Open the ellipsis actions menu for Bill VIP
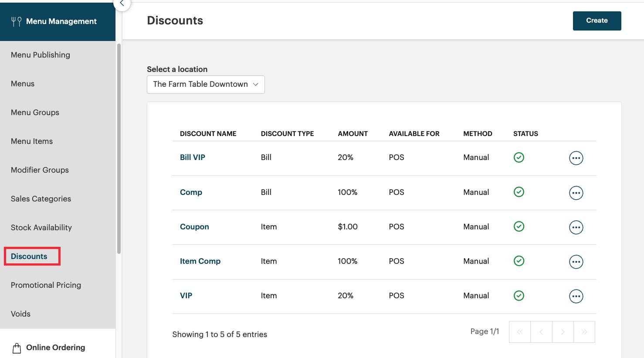 point(576,158)
